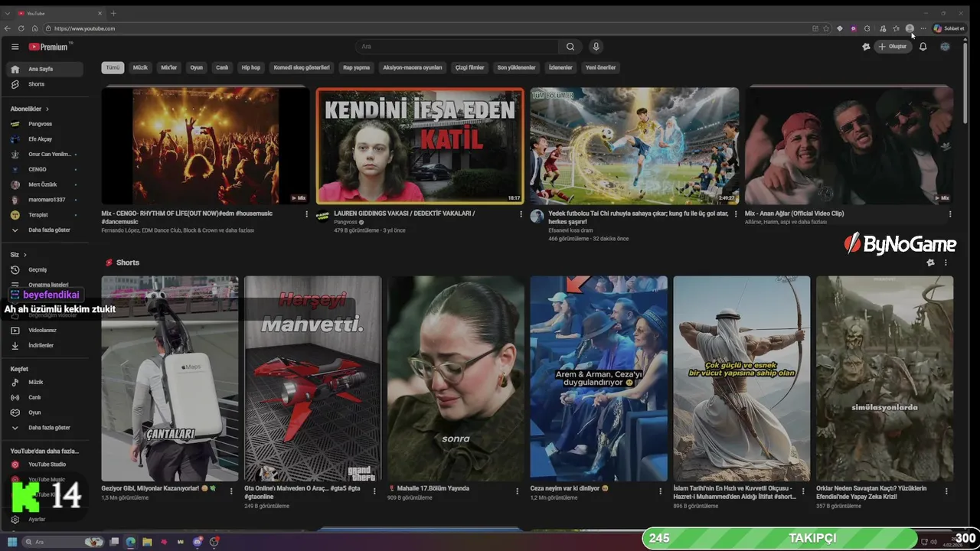The height and width of the screenshot is (551, 980).
Task: Open Shorts shelf three-dot menu
Action: tap(946, 262)
